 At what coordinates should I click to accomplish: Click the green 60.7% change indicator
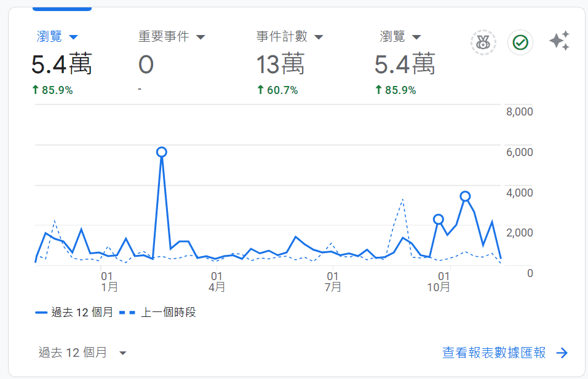(277, 90)
